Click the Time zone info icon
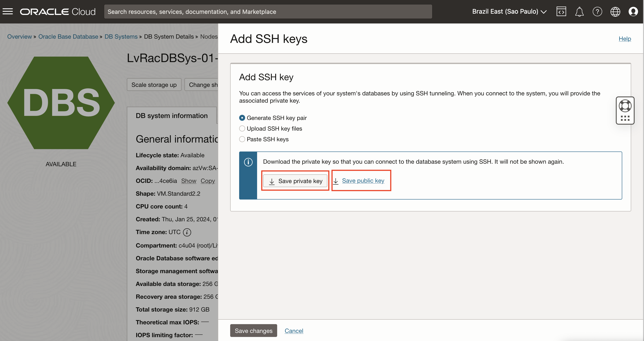The image size is (644, 341). (187, 232)
